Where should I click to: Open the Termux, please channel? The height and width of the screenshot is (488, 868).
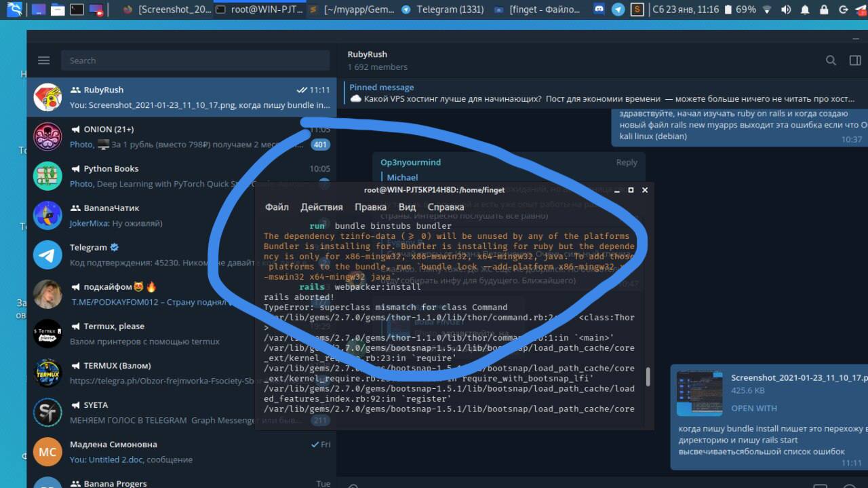182,334
